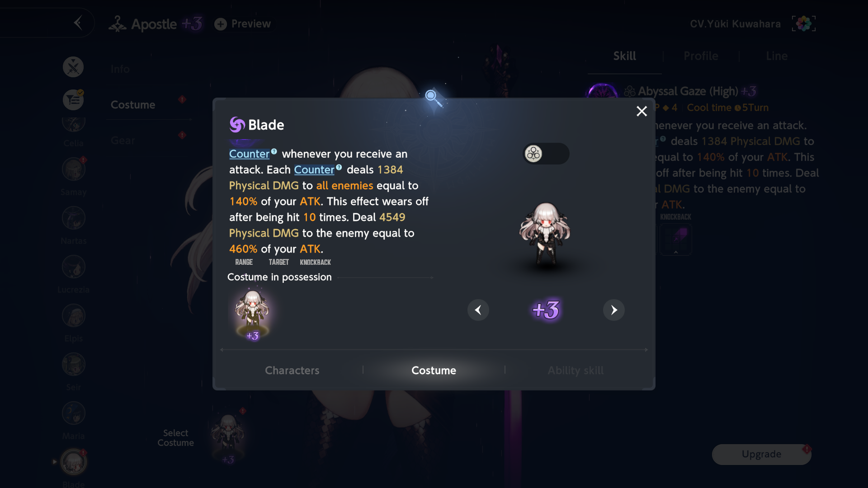
Task: Close the Blade costume dialog
Action: coord(642,111)
